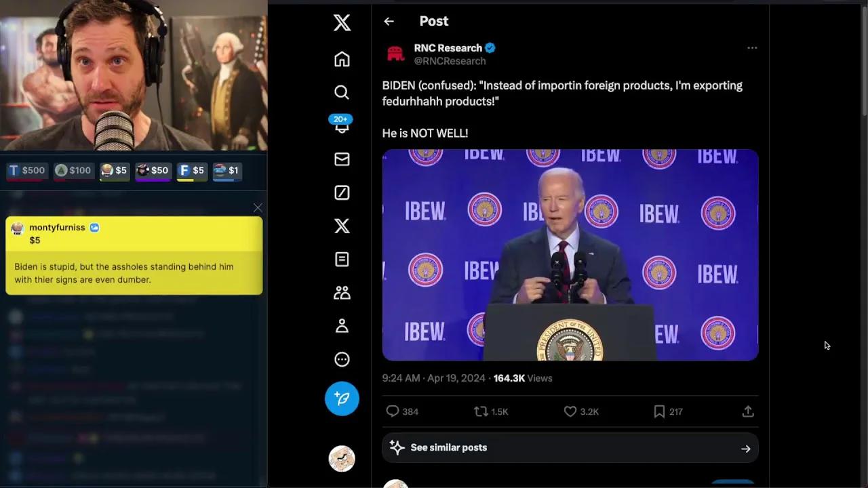Open the X logo home link
The image size is (868, 488).
click(342, 22)
